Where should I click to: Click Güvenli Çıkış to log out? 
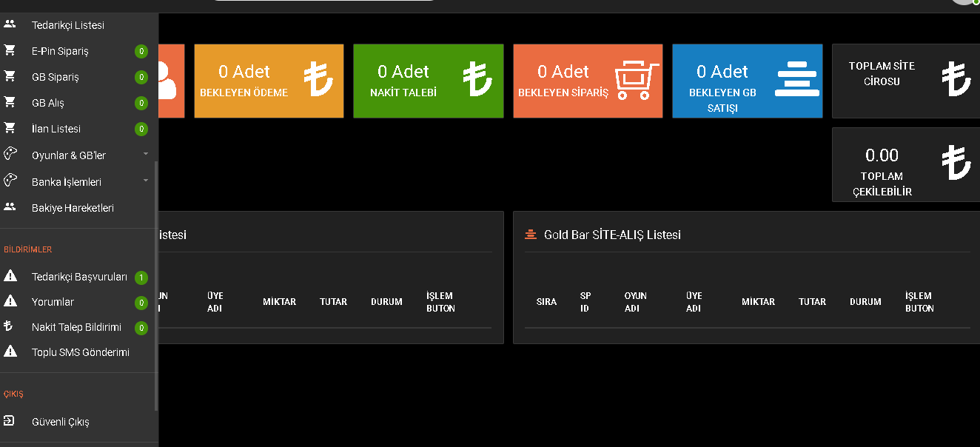pyautogui.click(x=61, y=422)
